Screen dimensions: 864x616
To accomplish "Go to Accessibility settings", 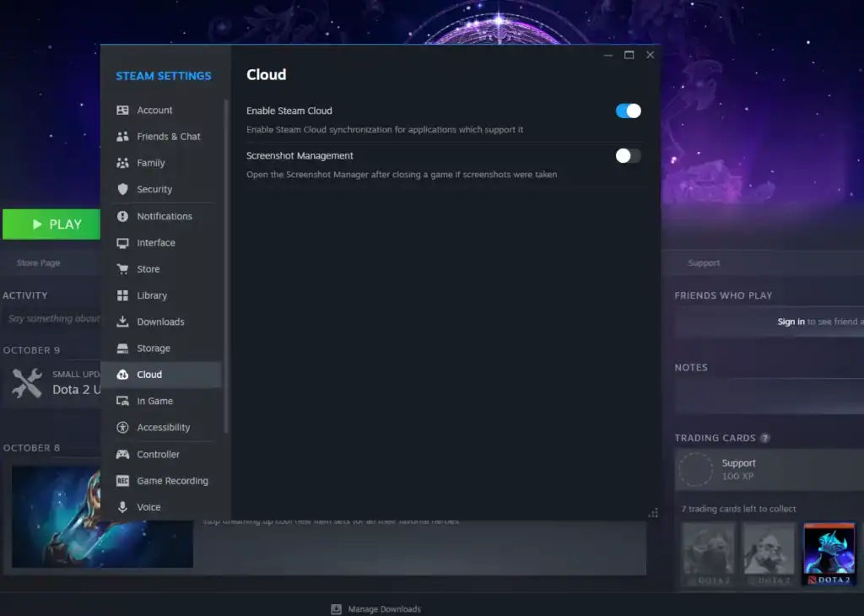I will [x=163, y=428].
